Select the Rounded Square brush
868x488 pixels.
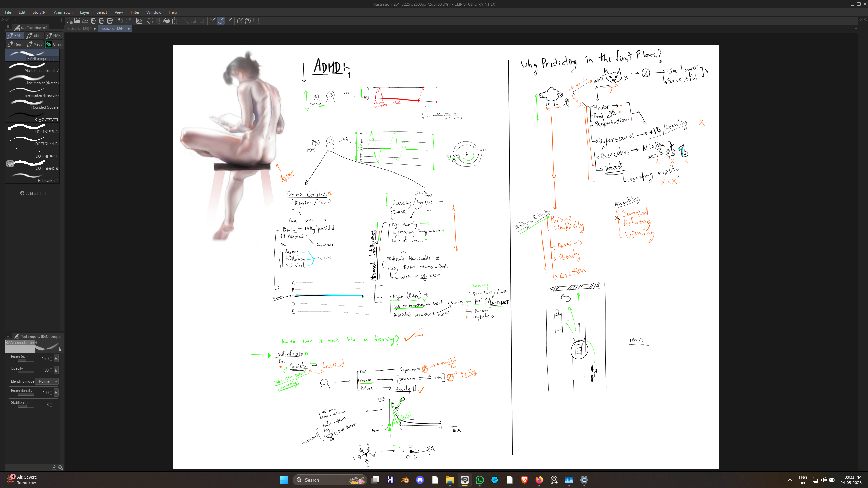coord(33,104)
